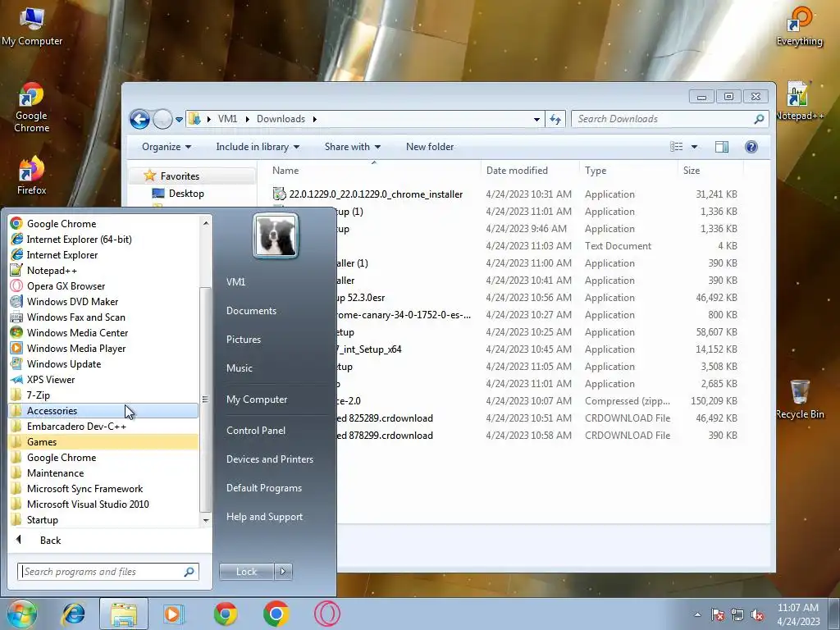Open Control Panel from Start menu
The height and width of the screenshot is (630, 840).
click(x=256, y=430)
